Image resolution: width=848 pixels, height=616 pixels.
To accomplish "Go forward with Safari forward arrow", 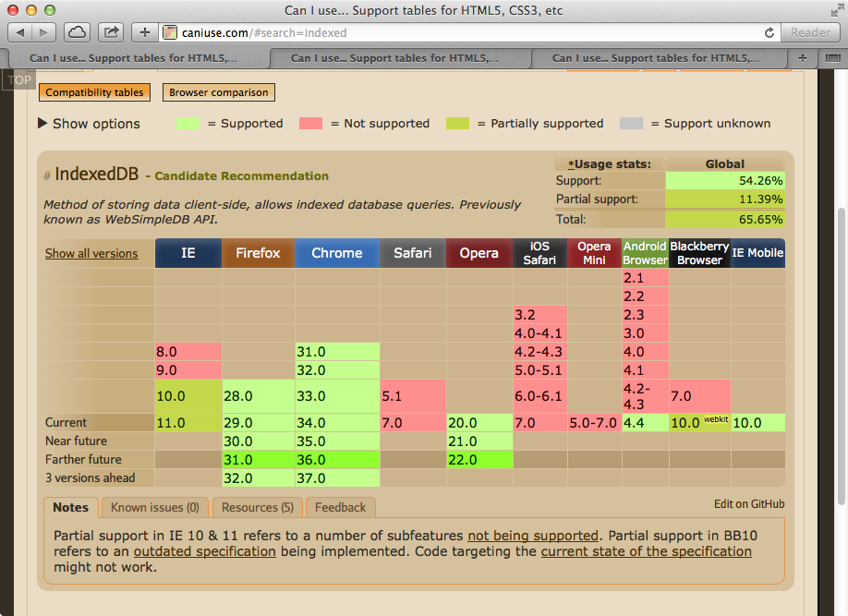I will 43,32.
